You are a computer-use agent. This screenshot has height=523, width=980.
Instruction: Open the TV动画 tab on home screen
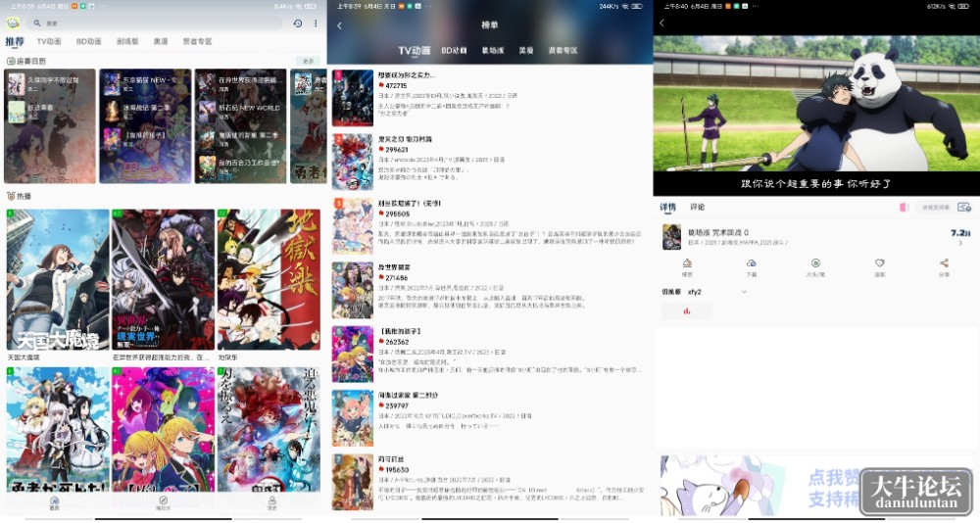point(49,41)
